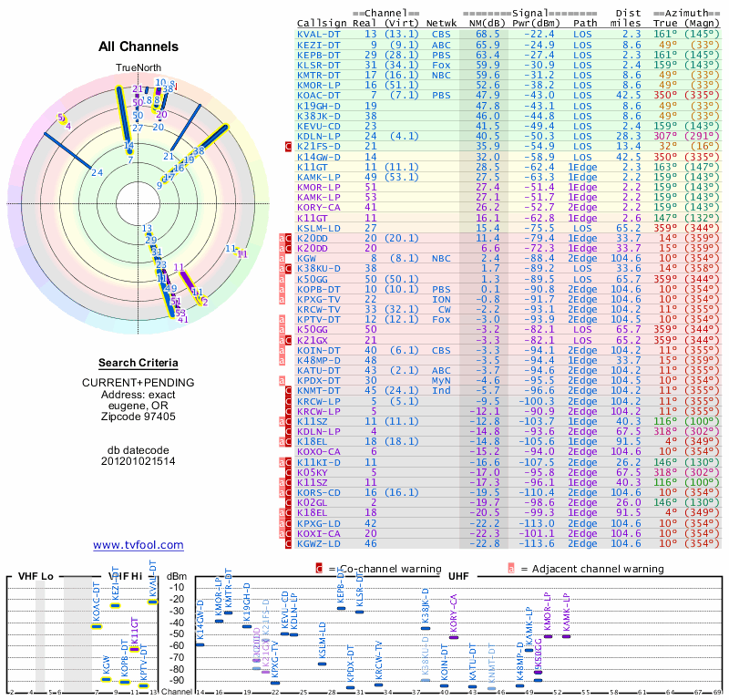Pick the K05KY callsign table row
Viewport: 729px width, 700px height.
point(509,472)
